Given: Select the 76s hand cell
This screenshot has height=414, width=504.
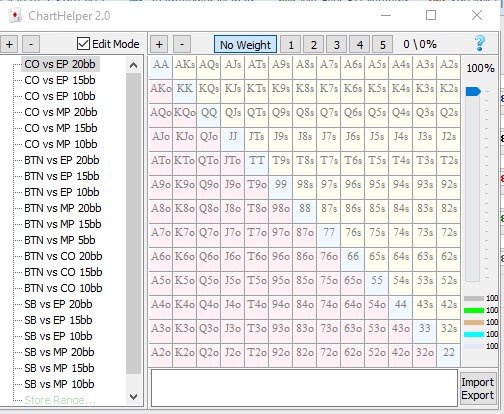Looking at the screenshot, I should pyautogui.click(x=353, y=235).
